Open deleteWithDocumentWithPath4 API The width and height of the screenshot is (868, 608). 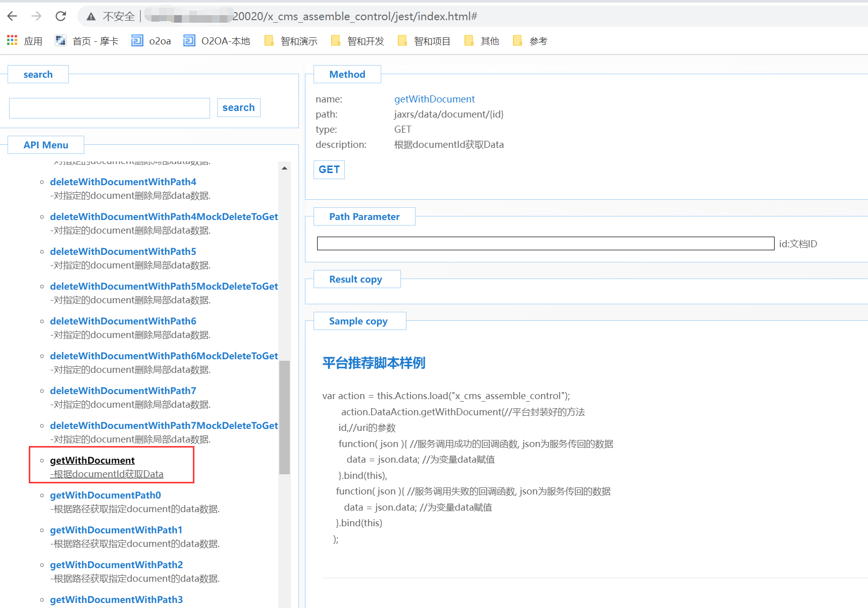coord(123,182)
